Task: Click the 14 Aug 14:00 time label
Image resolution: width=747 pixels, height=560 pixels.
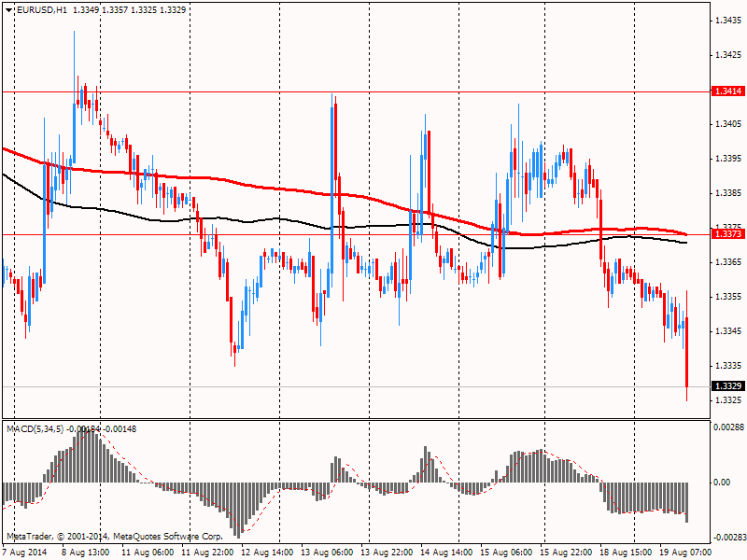Action: (x=446, y=553)
